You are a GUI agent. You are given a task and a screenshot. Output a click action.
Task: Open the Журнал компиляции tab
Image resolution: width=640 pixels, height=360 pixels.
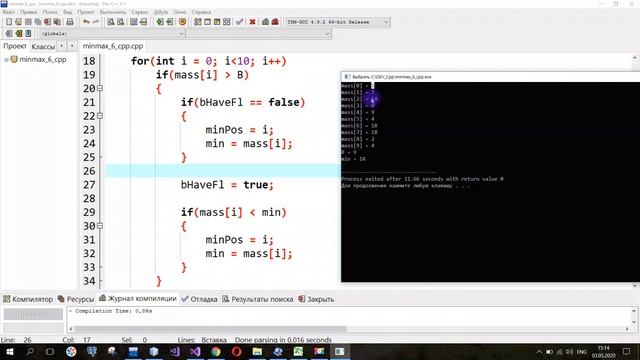138,299
